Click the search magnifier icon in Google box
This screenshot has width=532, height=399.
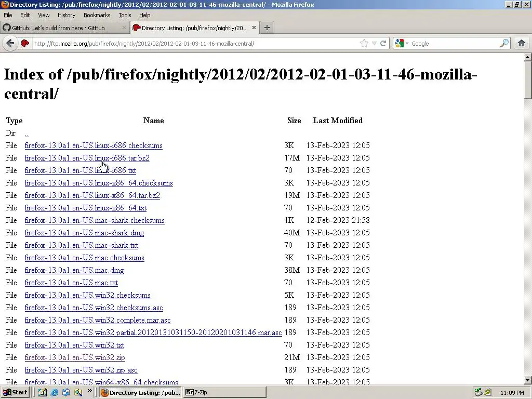(x=504, y=44)
